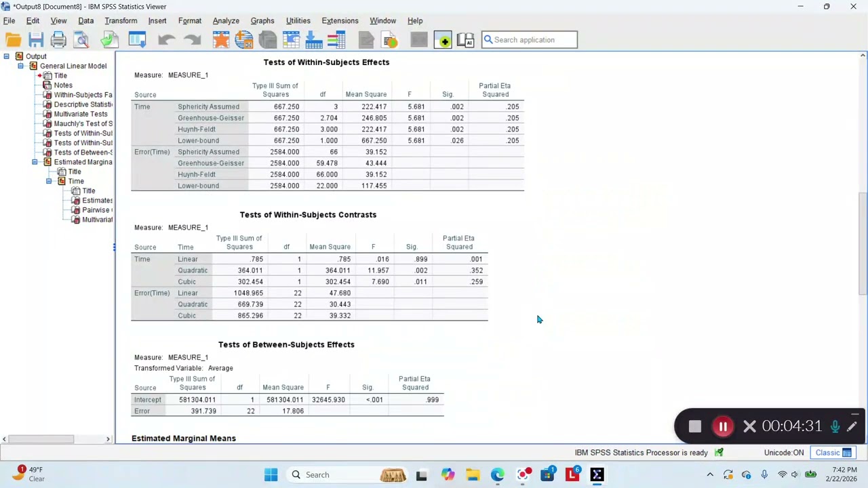The width and height of the screenshot is (868, 488).
Task: Open File Explorer from the taskbar
Action: [472, 475]
